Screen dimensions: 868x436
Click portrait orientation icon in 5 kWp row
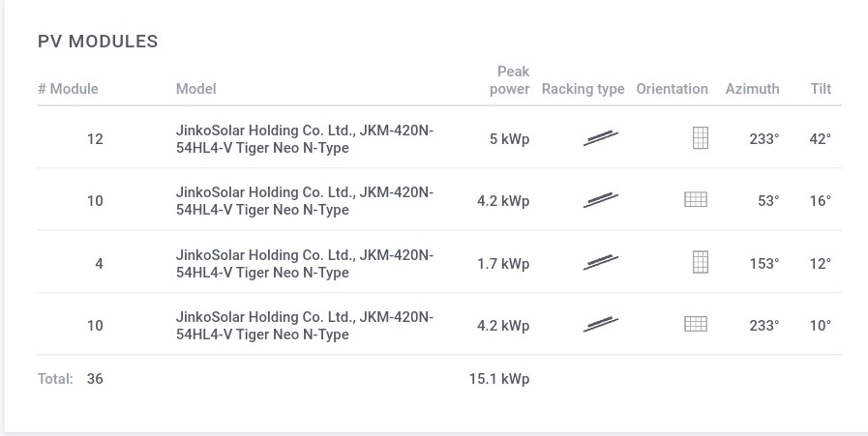(701, 138)
